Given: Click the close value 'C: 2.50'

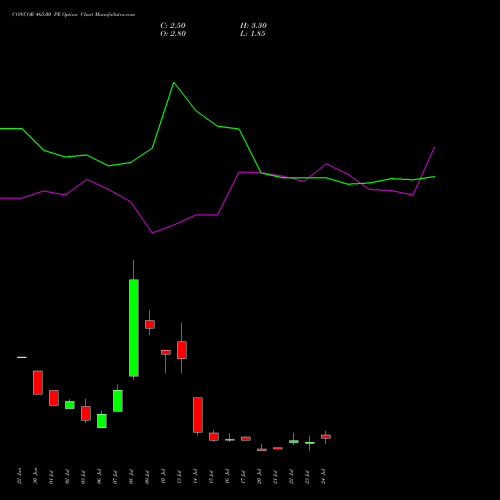Looking at the screenshot, I should pos(173,26).
